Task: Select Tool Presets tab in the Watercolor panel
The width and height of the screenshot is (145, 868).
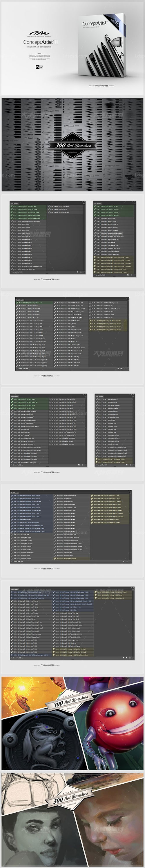Action: 20,300
